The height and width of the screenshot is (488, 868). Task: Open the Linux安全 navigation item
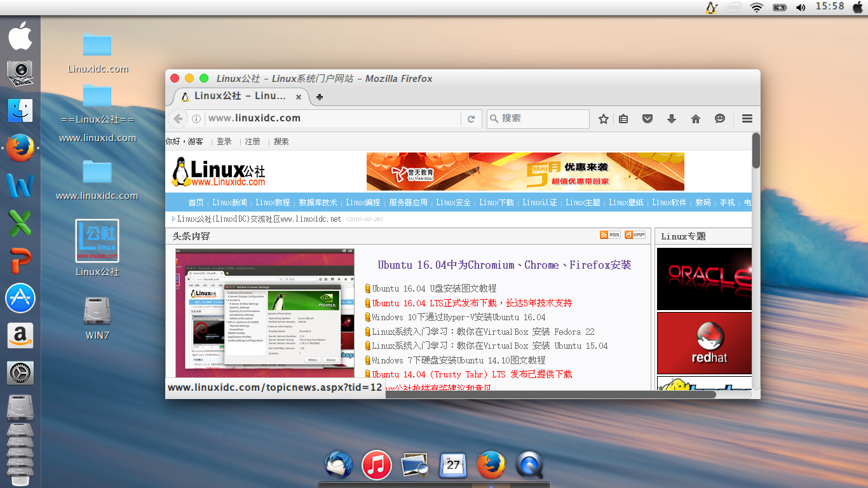coord(453,203)
